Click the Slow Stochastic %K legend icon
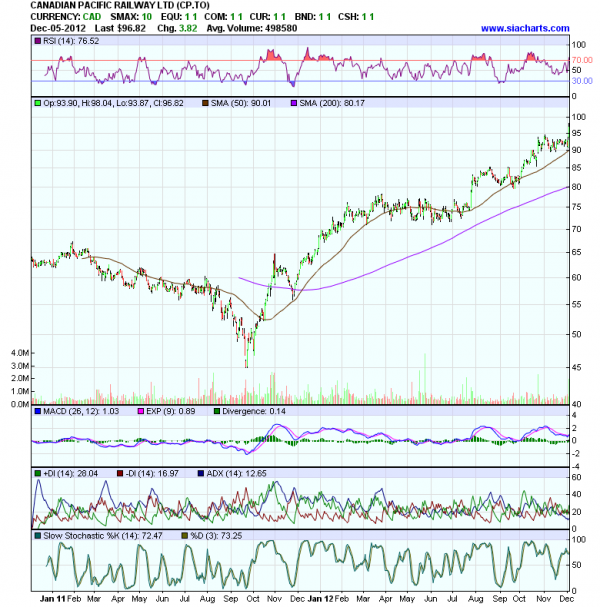This screenshot has width=600, height=607. [x=36, y=537]
